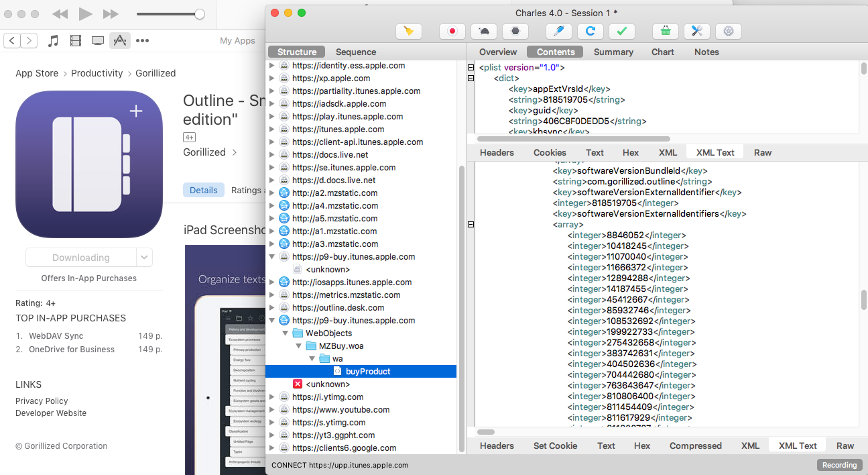868x475 pixels.
Task: Toggle throttling turtle icon in Charles
Action: point(484,31)
